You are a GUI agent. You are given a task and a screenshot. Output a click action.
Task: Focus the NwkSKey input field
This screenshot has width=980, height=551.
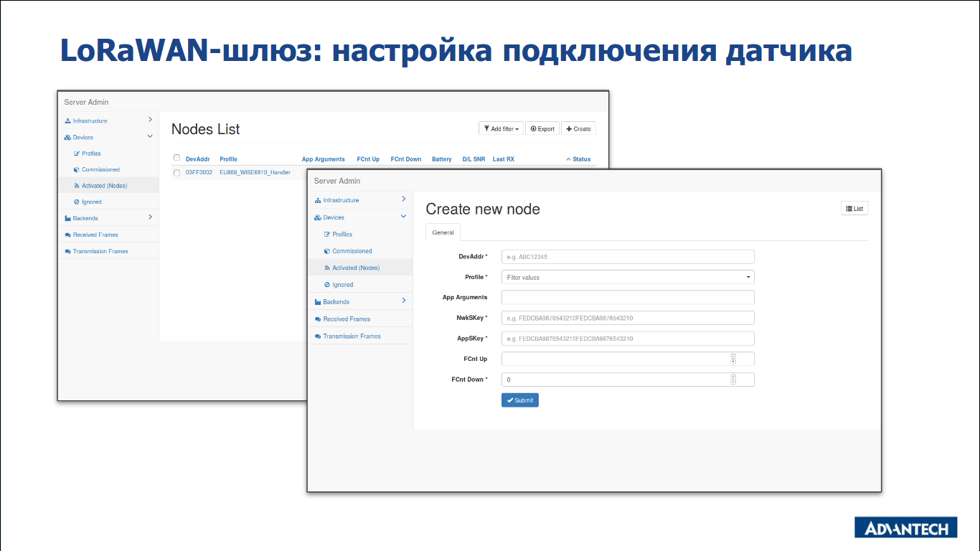point(628,318)
